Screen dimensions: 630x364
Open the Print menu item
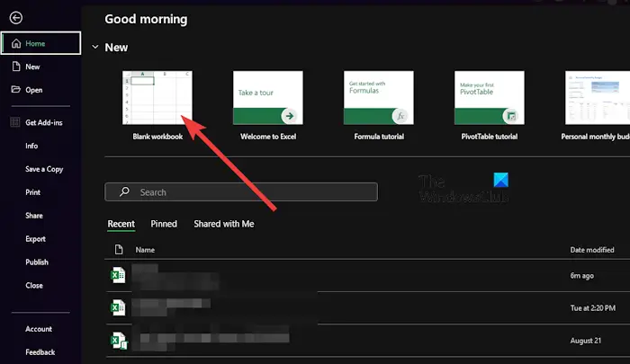32,192
